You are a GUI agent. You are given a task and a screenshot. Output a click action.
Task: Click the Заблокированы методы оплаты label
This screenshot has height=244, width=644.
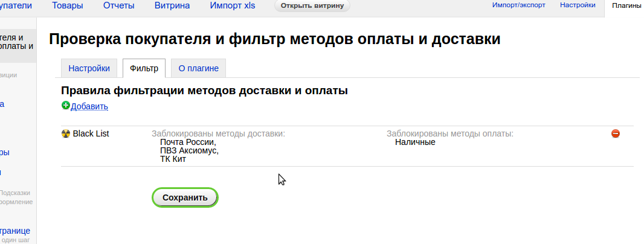click(x=449, y=133)
